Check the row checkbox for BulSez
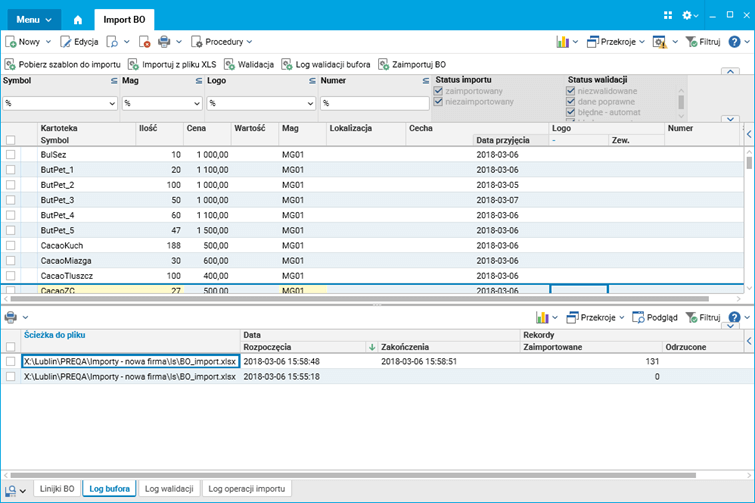The image size is (755, 503). pyautogui.click(x=11, y=155)
